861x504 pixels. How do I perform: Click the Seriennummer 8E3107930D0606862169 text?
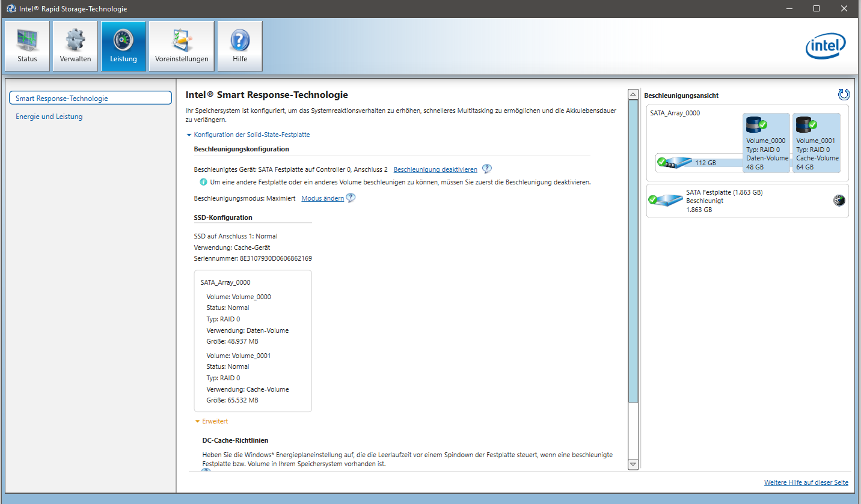click(x=253, y=258)
